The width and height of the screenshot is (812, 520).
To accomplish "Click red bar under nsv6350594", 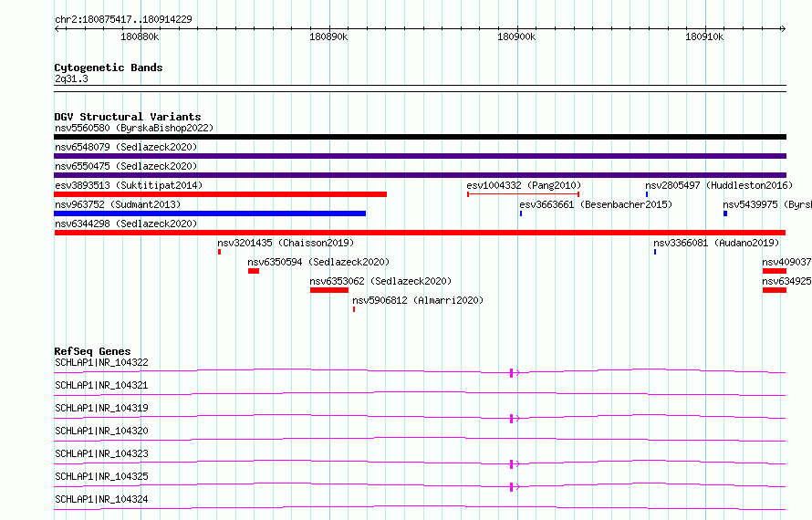I will coord(254,271).
